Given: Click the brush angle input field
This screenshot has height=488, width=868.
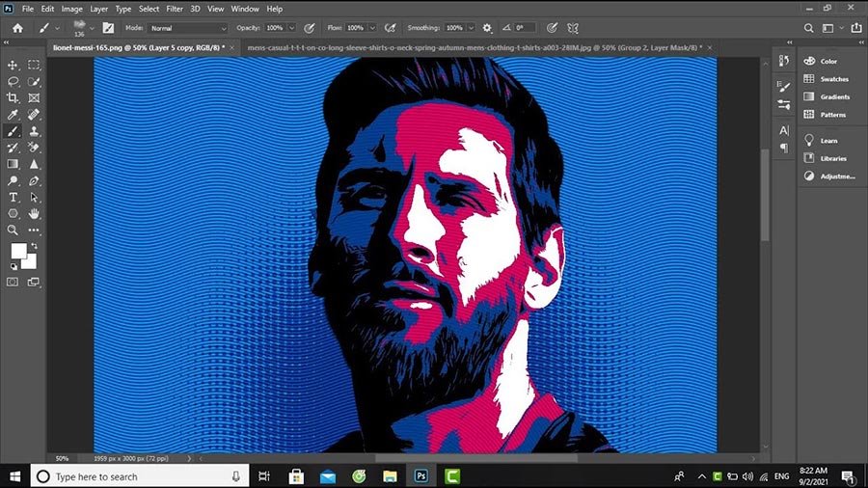Looking at the screenshot, I should click(x=525, y=28).
